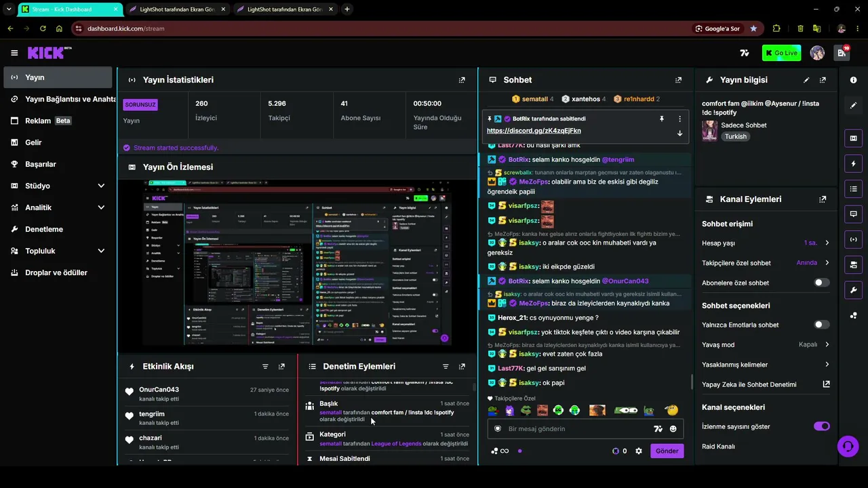The image size is (868, 488).
Task: Open the three-dot menu on the pinned message
Action: click(x=679, y=119)
